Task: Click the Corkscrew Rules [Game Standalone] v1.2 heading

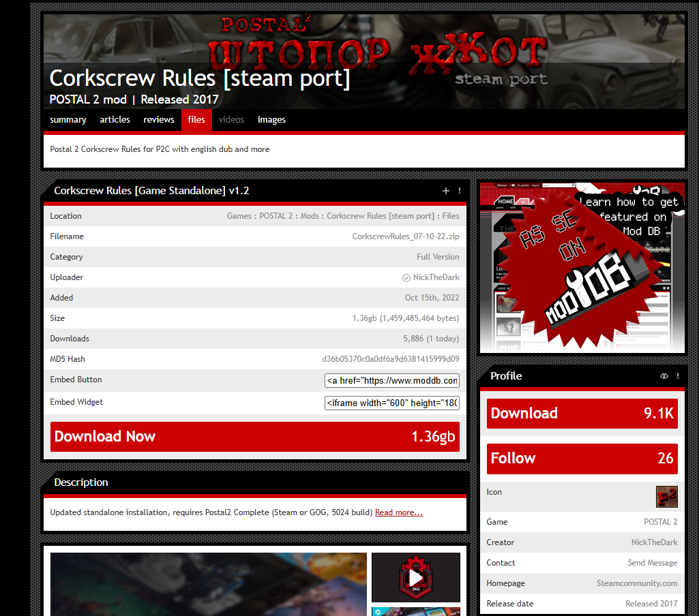Action: tap(151, 191)
